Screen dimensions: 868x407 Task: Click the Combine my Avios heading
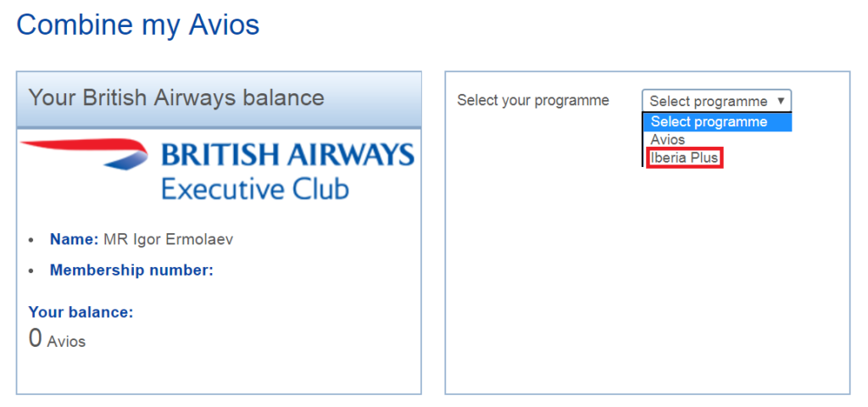(137, 25)
